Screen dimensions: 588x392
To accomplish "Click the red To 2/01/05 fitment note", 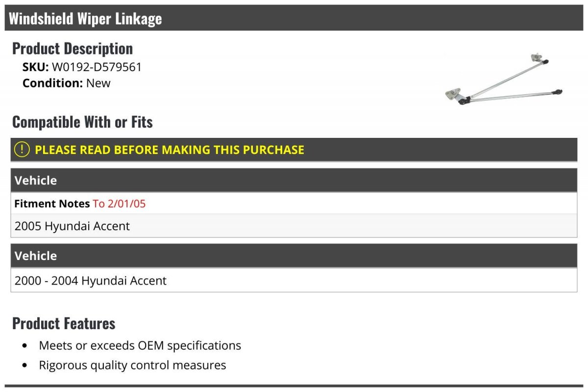I will pos(120,204).
